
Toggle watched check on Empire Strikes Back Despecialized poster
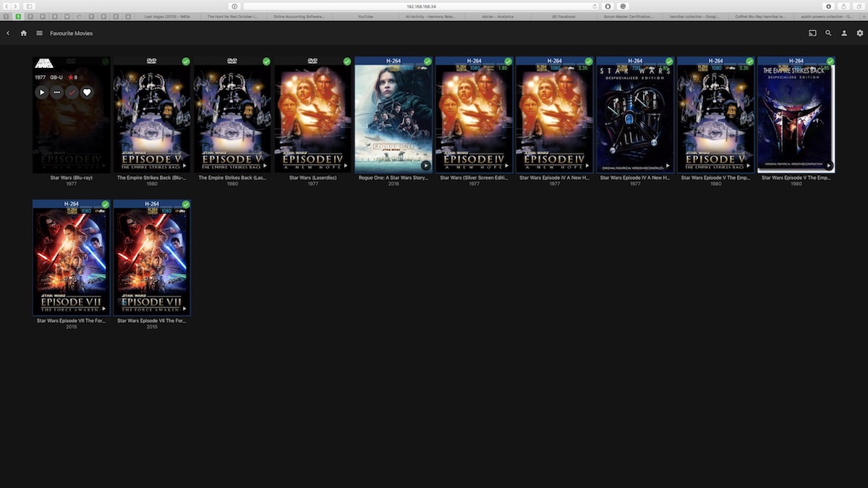click(x=830, y=61)
